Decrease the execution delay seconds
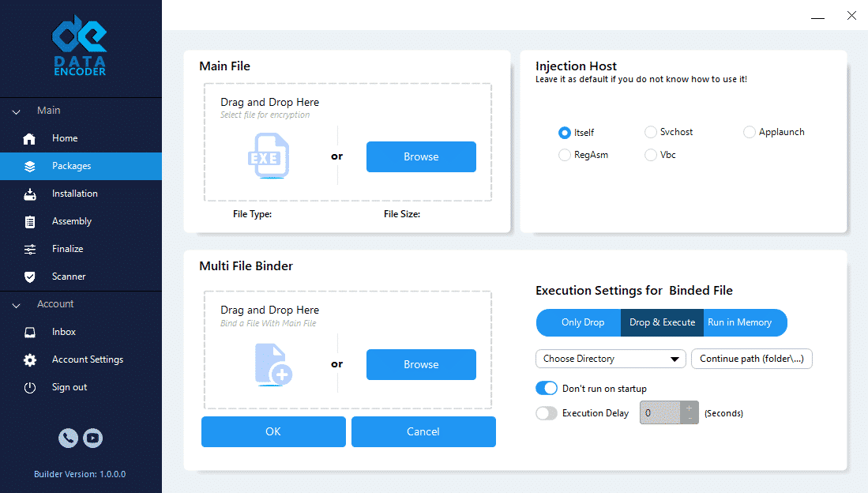Viewport: 868px width, 493px height. (x=690, y=418)
